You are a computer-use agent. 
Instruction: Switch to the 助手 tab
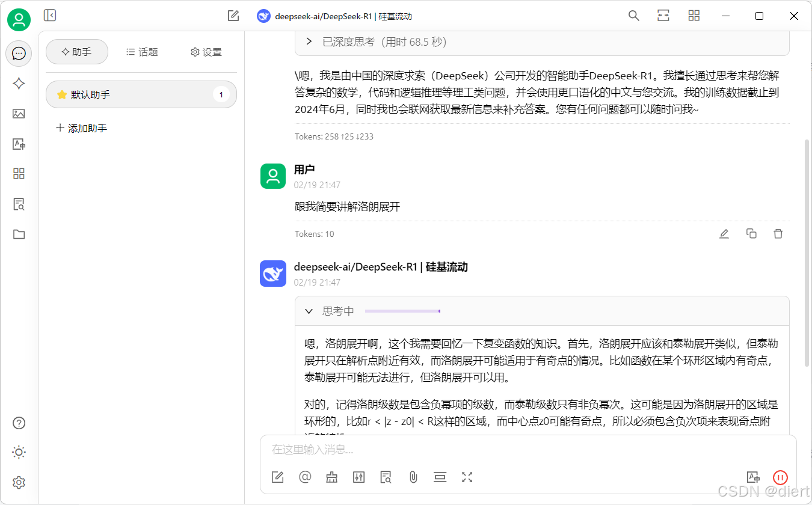tap(77, 52)
